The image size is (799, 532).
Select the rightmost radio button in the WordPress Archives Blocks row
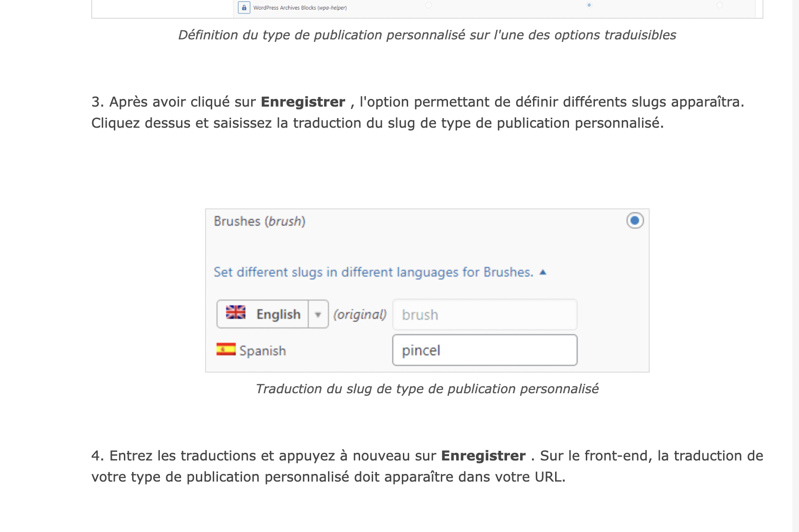pos(719,5)
